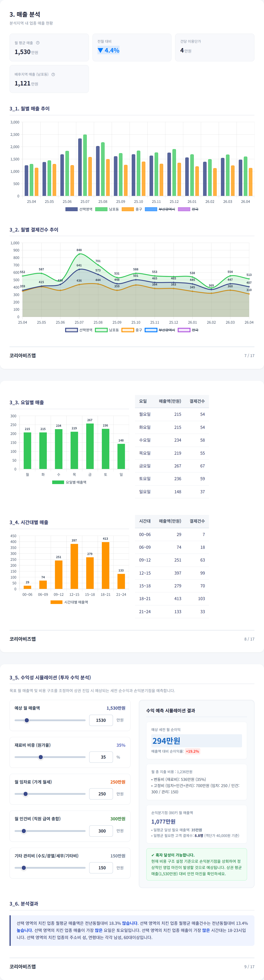Click the 일 bar labeled 148

121,456
